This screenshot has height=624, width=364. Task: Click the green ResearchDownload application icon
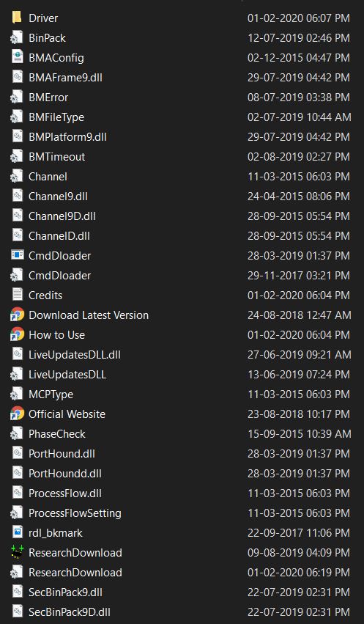click(x=17, y=552)
